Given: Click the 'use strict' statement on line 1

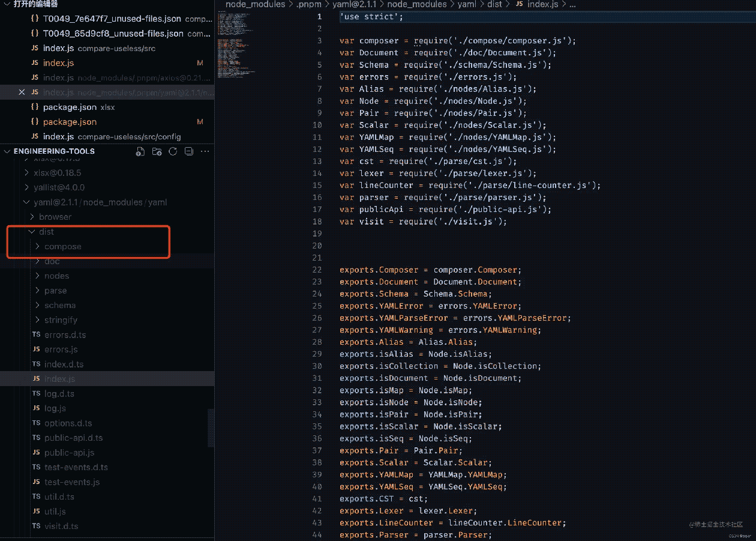Looking at the screenshot, I should (x=371, y=17).
